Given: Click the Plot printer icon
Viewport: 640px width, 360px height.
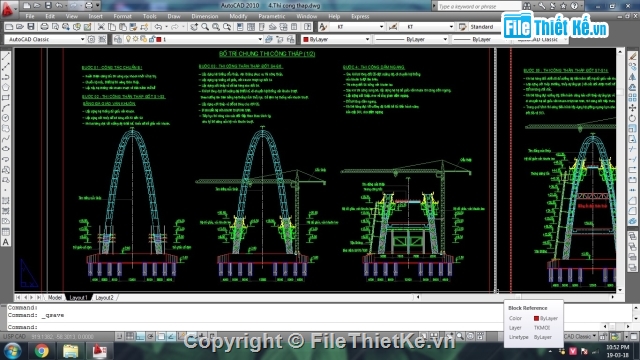Looking at the screenshot, I should (44, 27).
